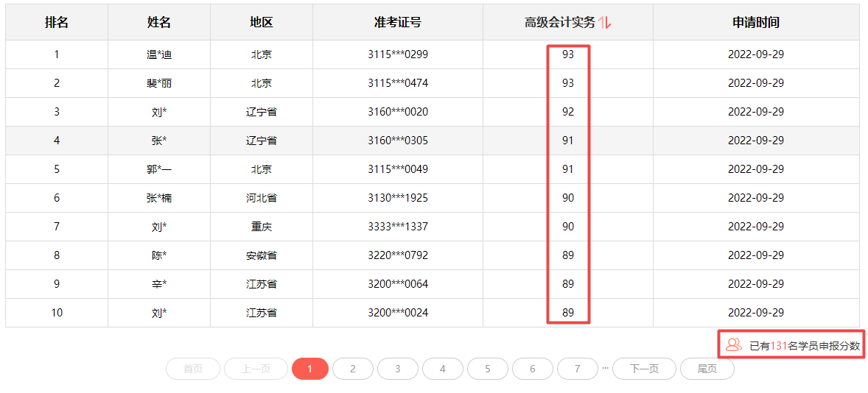Click region 重庆
Screen dimensions: 868x393
(x=262, y=227)
